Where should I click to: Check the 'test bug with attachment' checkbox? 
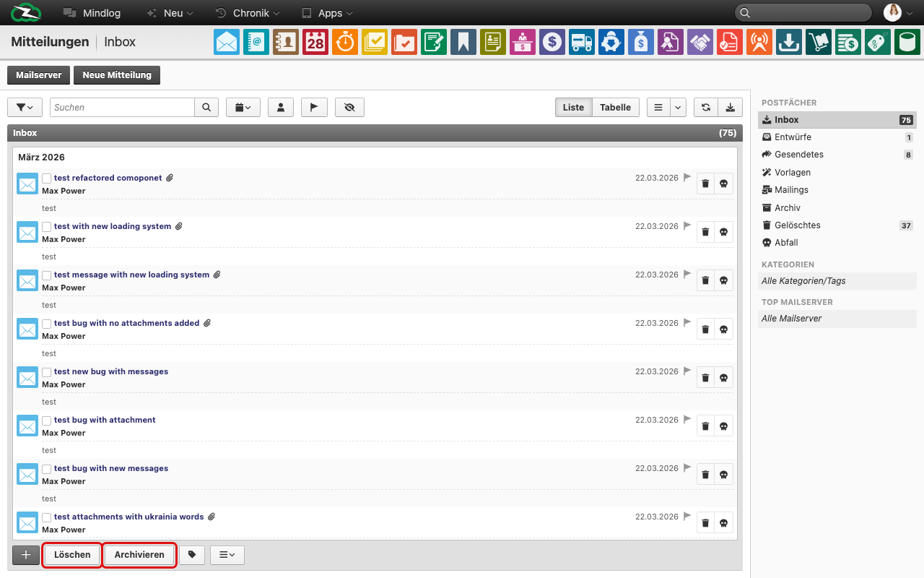pyautogui.click(x=47, y=420)
